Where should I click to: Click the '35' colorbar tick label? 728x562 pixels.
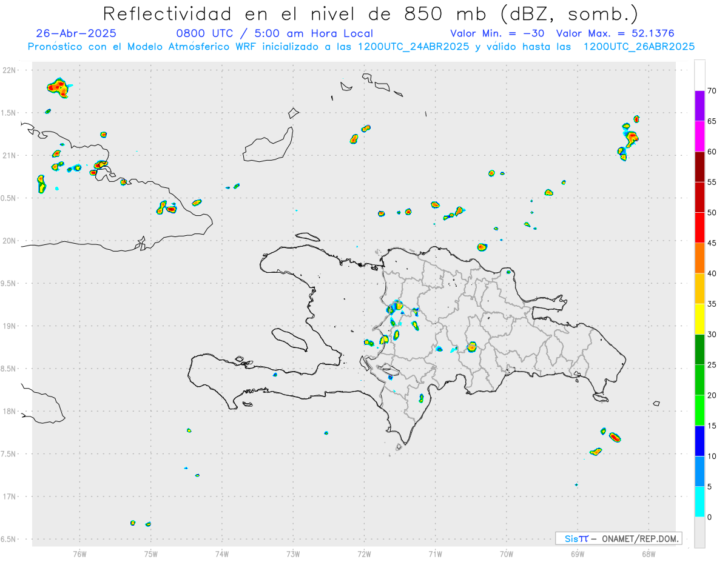[x=712, y=304]
